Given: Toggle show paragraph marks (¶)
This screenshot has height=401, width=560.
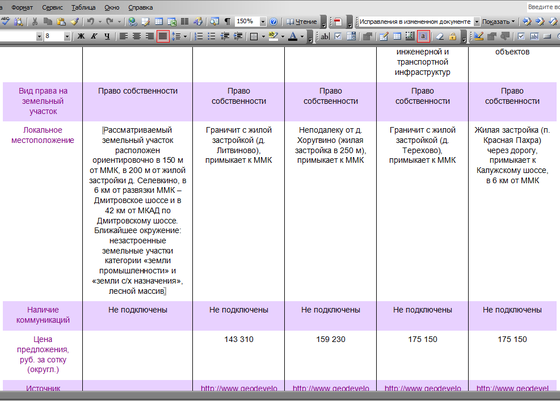Looking at the screenshot, I should [x=227, y=22].
